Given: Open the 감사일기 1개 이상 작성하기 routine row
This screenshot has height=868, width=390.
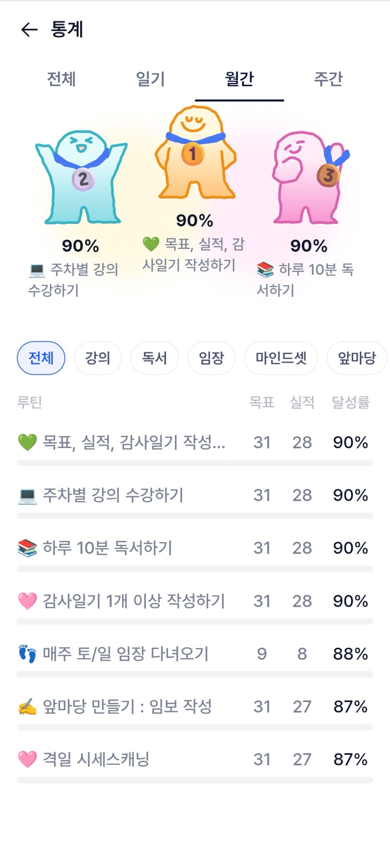Looking at the screenshot, I should [134, 601].
